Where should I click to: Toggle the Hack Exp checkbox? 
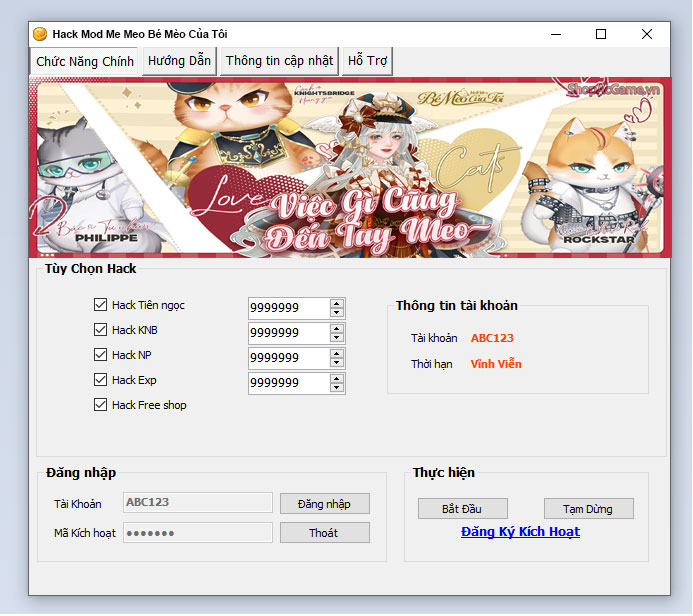100,380
